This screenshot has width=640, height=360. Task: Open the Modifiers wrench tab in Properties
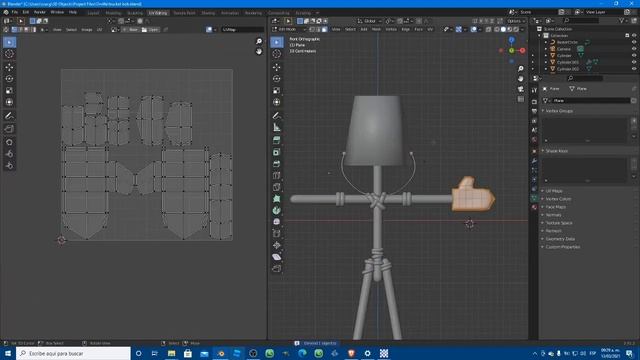(534, 161)
